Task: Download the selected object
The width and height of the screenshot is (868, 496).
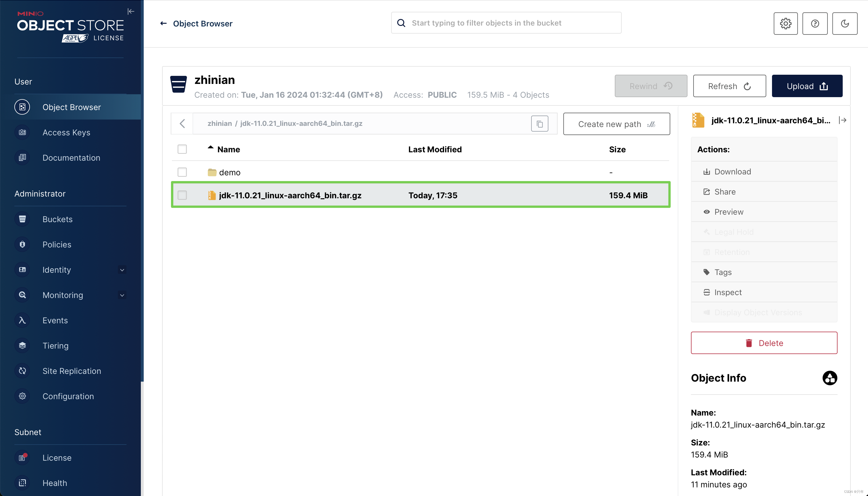Action: [x=764, y=171]
